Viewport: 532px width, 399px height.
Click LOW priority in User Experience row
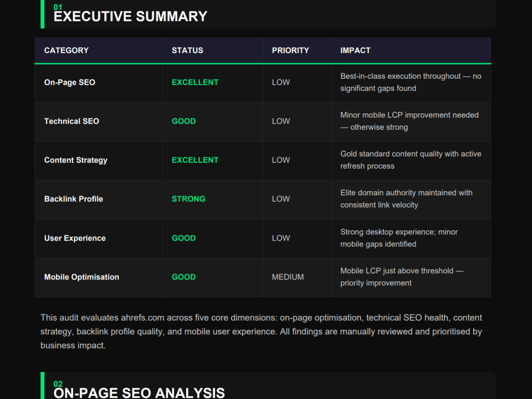pyautogui.click(x=281, y=238)
